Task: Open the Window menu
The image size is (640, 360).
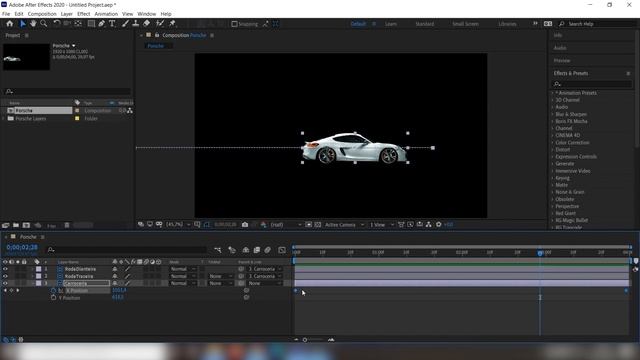Action: [x=147, y=14]
